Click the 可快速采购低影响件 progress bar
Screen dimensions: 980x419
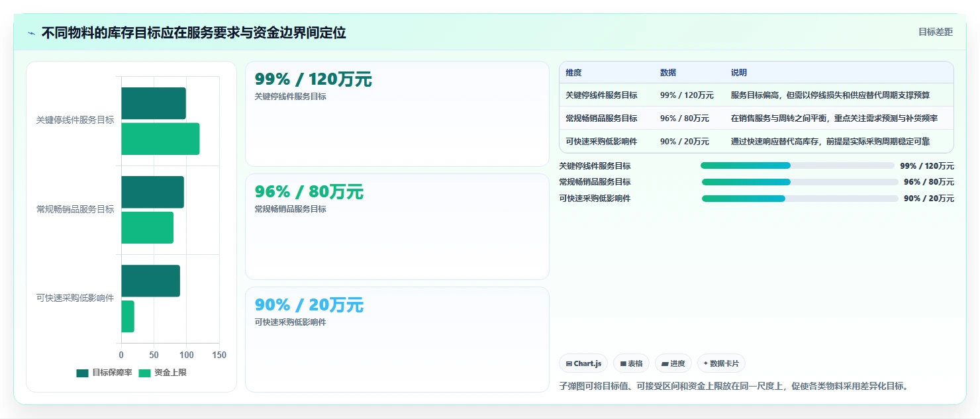[800, 198]
